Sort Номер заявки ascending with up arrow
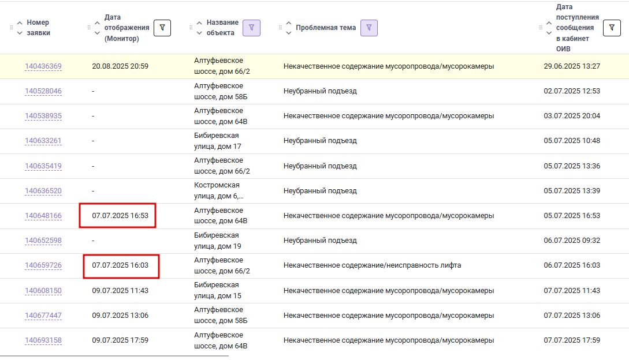Image resolution: width=629 pixels, height=364 pixels. coord(20,23)
